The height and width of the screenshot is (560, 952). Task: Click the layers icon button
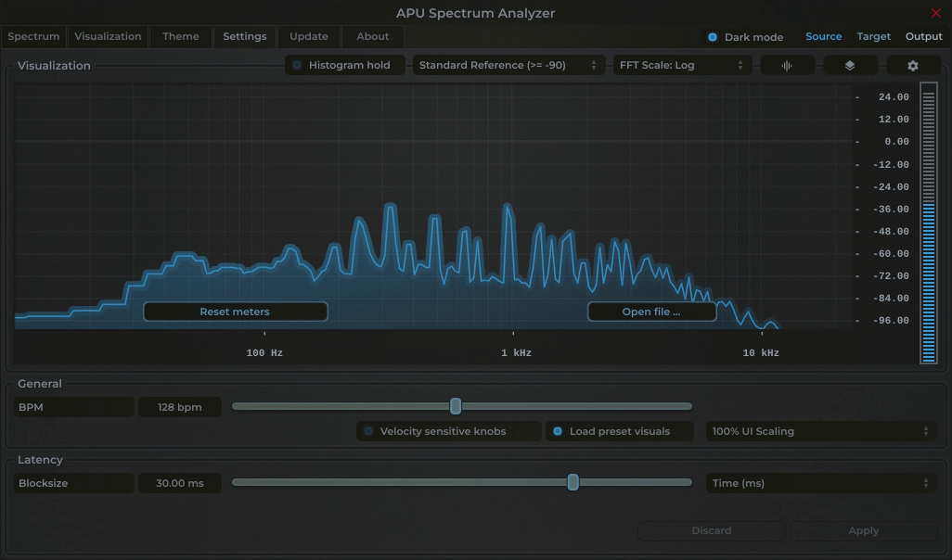(850, 66)
